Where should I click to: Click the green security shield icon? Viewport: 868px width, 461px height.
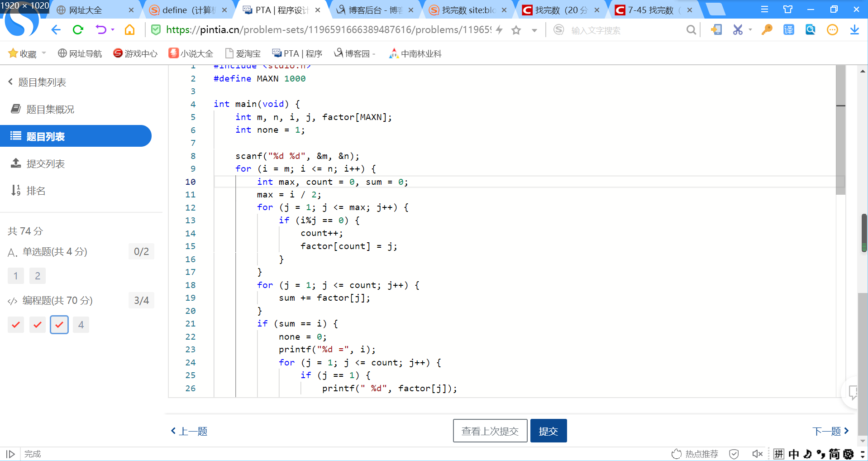coord(156,30)
